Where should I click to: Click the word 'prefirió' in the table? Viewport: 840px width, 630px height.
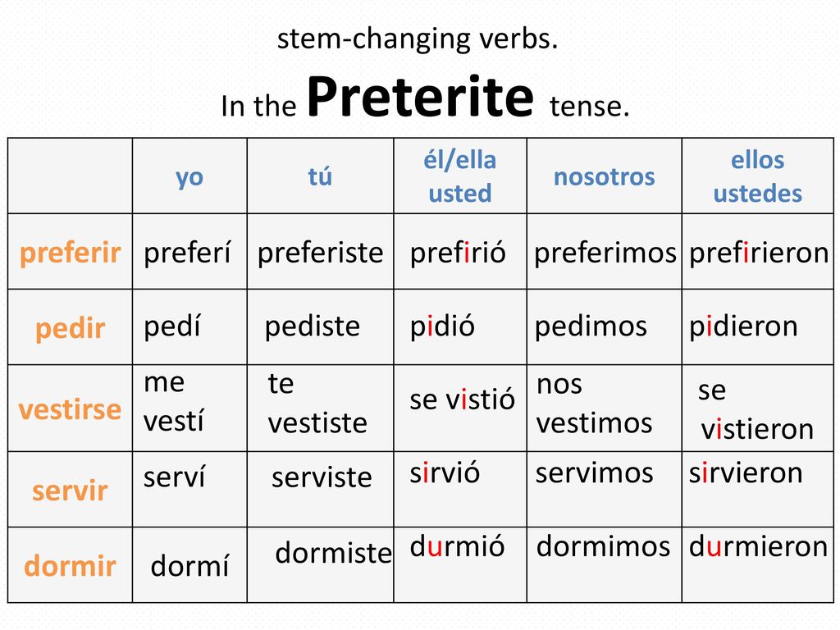[x=458, y=253]
